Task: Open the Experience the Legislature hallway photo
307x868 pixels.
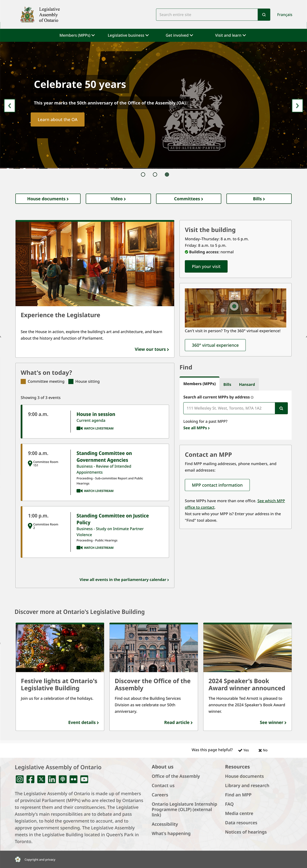Action: click(95, 264)
